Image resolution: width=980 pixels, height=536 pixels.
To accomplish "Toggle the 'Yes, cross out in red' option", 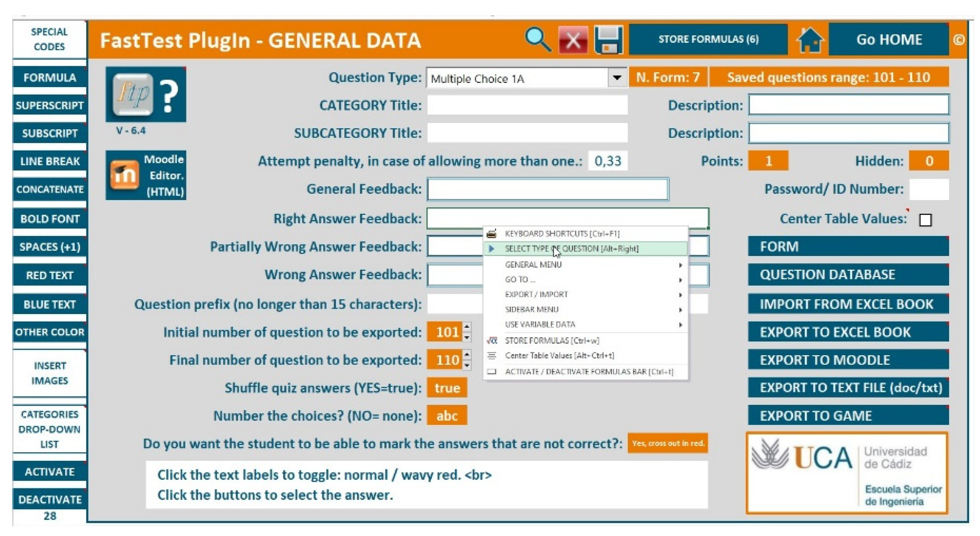I will coord(668,443).
